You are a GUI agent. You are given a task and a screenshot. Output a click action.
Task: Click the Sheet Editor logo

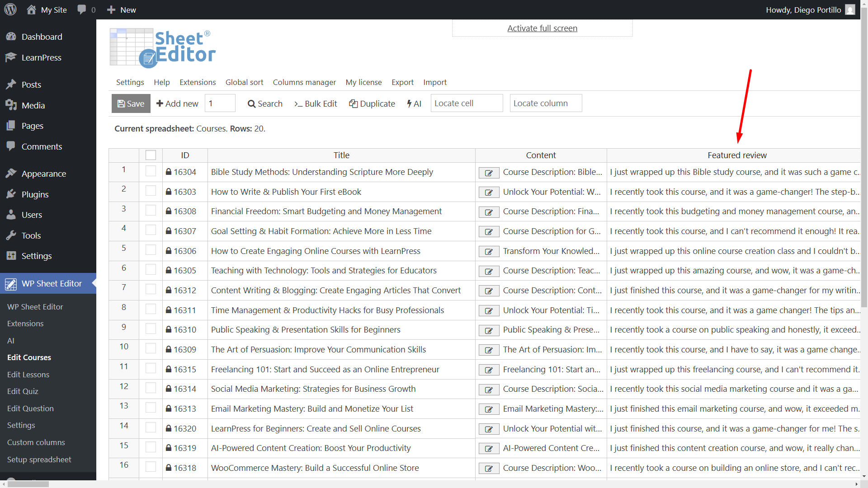point(163,48)
